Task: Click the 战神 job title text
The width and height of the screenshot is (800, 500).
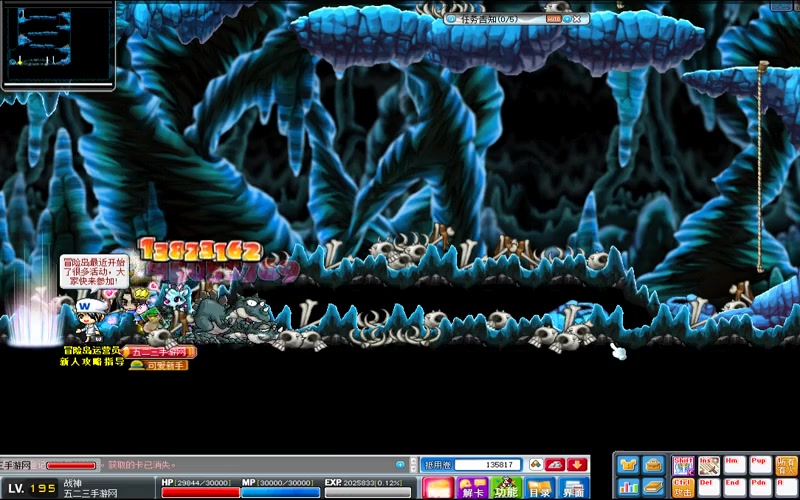Action: pos(72,483)
